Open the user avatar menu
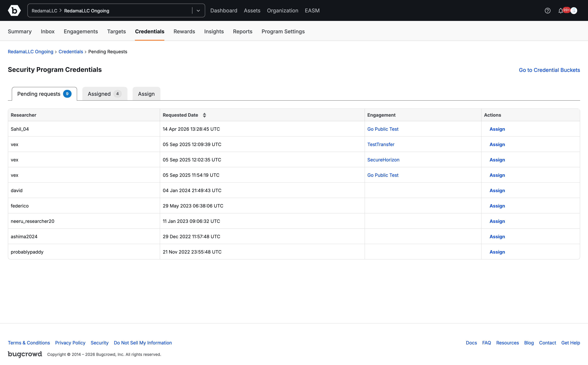The height and width of the screenshot is (365, 588). (574, 11)
